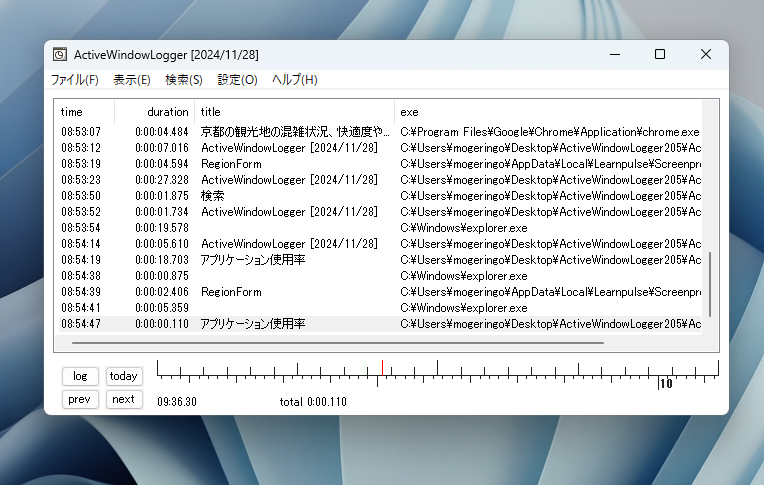The height and width of the screenshot is (485, 764).
Task: Select アプリケーション使用率 row at 08:54:19
Action: click(x=380, y=260)
